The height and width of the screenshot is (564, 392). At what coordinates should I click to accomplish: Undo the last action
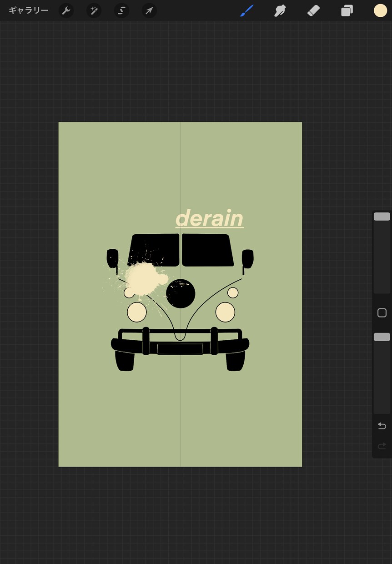pyautogui.click(x=382, y=426)
